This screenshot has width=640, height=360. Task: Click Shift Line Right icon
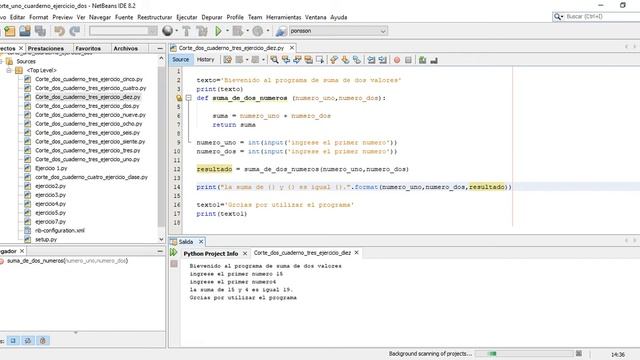(382, 60)
